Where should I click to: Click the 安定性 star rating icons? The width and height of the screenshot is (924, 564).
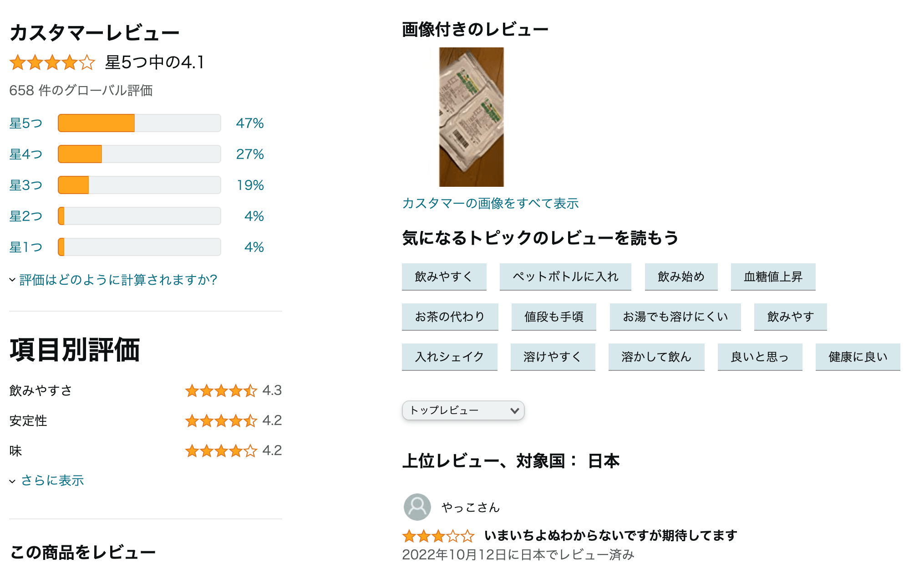pyautogui.click(x=221, y=420)
